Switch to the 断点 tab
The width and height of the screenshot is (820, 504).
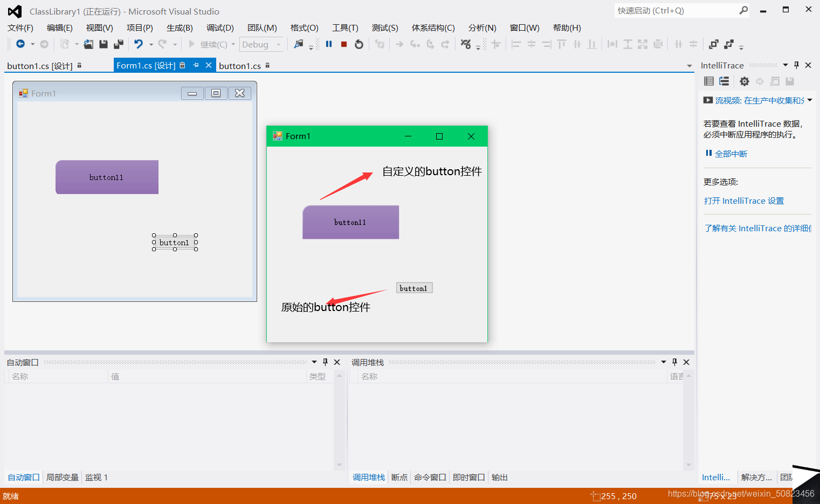coord(399,478)
